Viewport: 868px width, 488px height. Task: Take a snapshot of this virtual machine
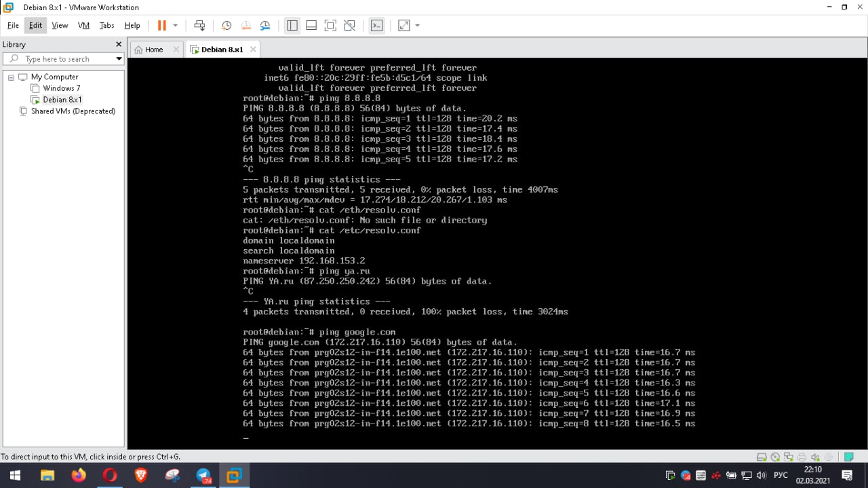coord(226,25)
